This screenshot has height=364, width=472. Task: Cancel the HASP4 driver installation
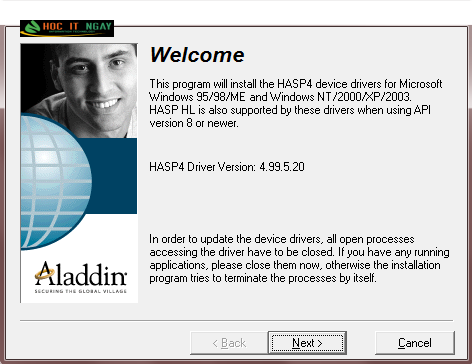415,343
